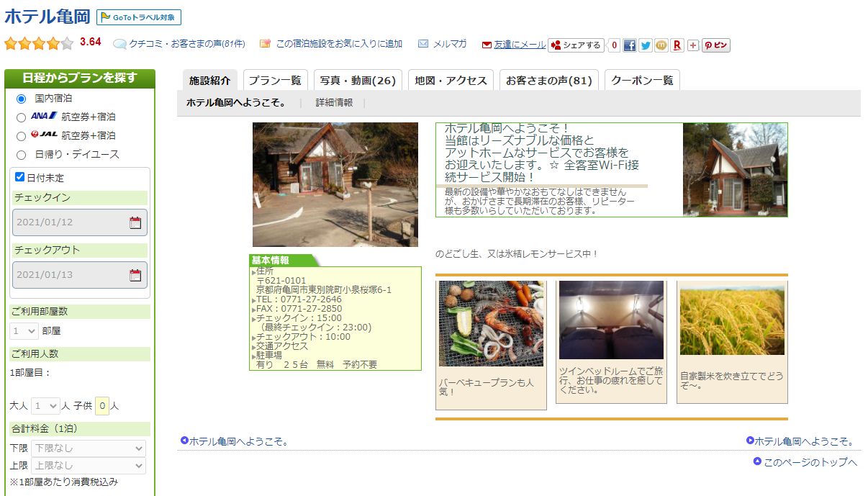Click the star rating icons

[x=39, y=43]
